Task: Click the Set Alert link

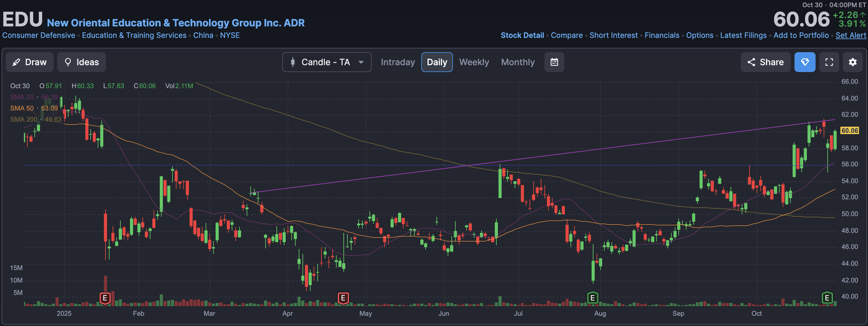Action: tap(851, 35)
